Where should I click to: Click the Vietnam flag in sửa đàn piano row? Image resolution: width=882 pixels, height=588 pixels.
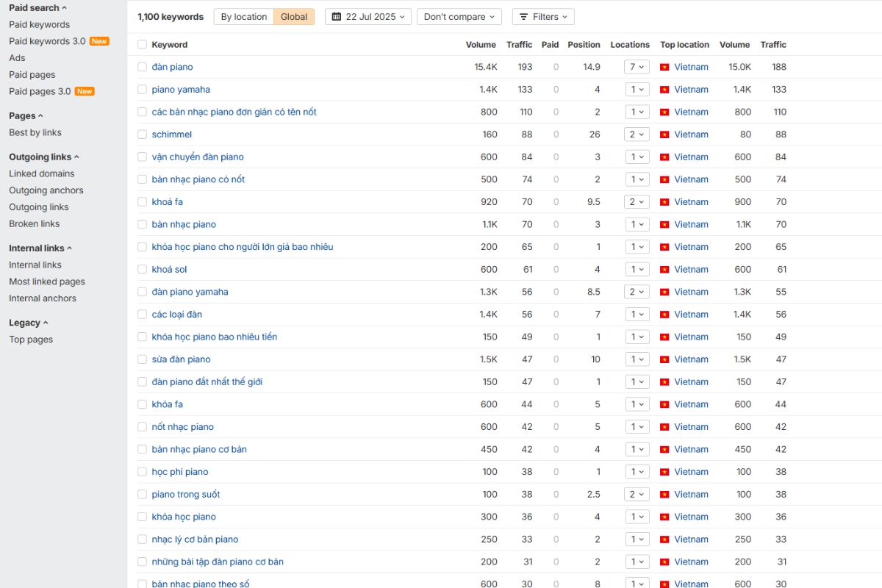click(x=664, y=359)
